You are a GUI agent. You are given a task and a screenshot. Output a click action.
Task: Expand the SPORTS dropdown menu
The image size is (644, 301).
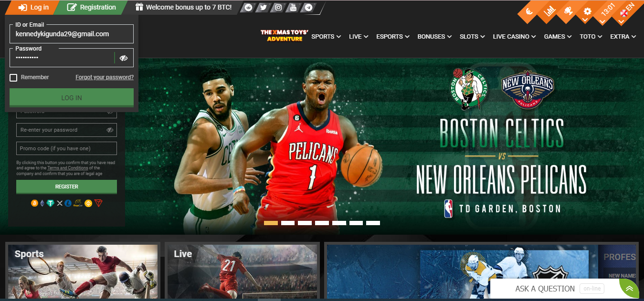click(326, 37)
